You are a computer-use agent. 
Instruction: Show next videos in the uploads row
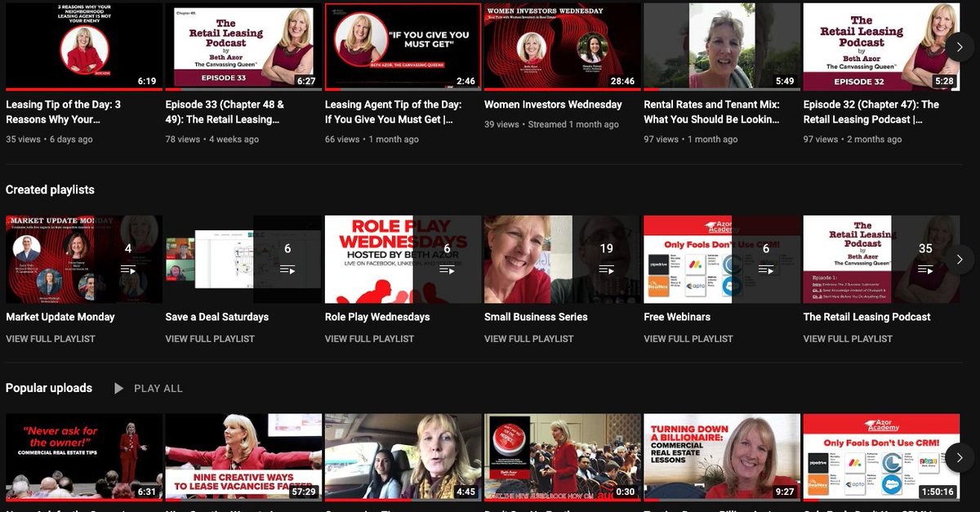960,47
